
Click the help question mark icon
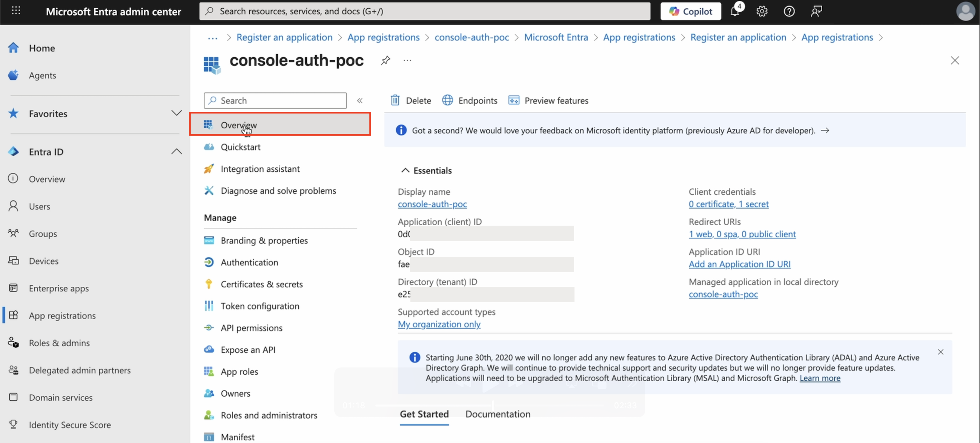click(789, 11)
